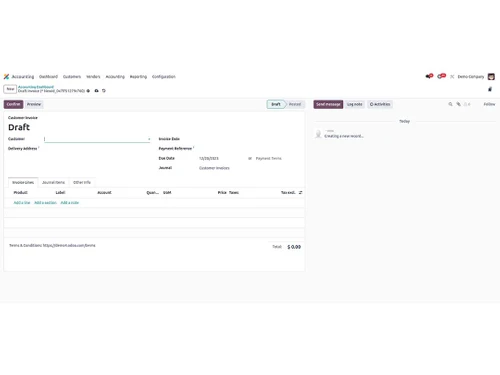Click the Label column header
This screenshot has width=500, height=375.
(60, 193)
